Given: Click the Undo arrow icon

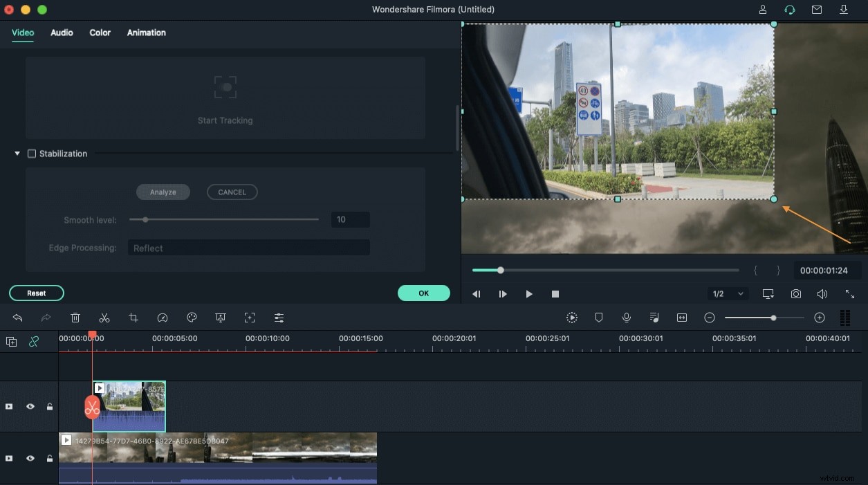Looking at the screenshot, I should coord(17,318).
